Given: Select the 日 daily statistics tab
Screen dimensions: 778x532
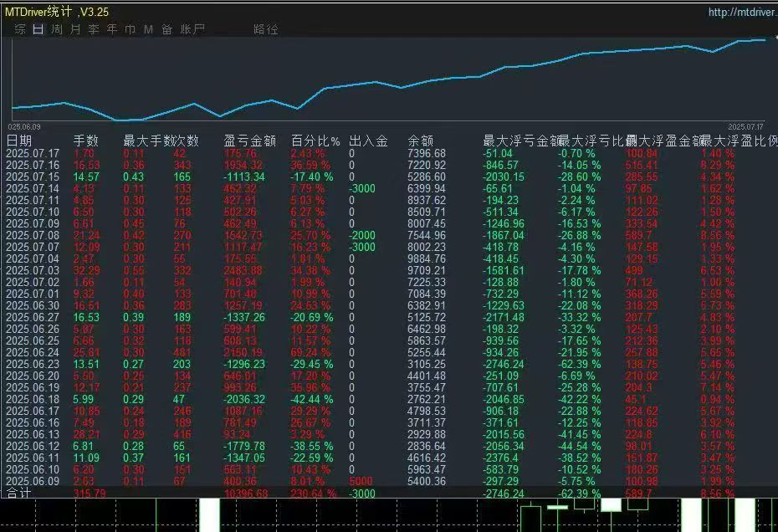Looking at the screenshot, I should pyautogui.click(x=38, y=29).
